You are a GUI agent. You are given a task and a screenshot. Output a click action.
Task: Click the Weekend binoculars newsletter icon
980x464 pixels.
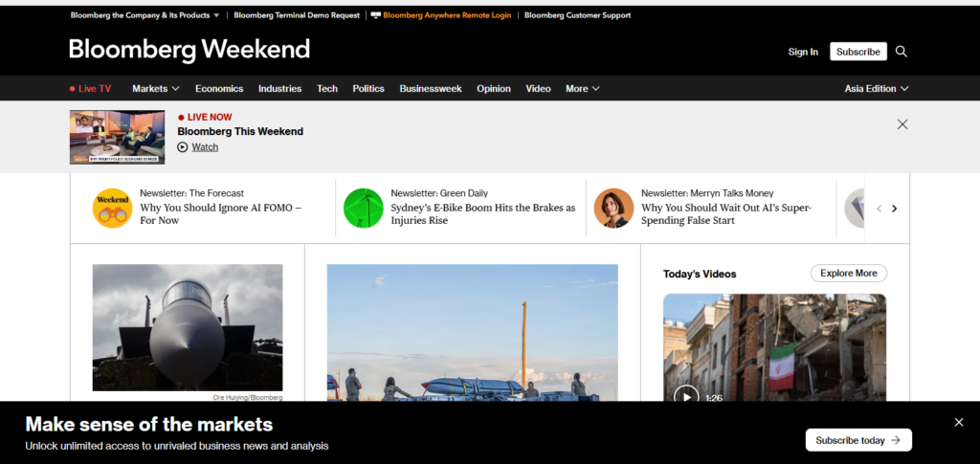[x=113, y=208]
